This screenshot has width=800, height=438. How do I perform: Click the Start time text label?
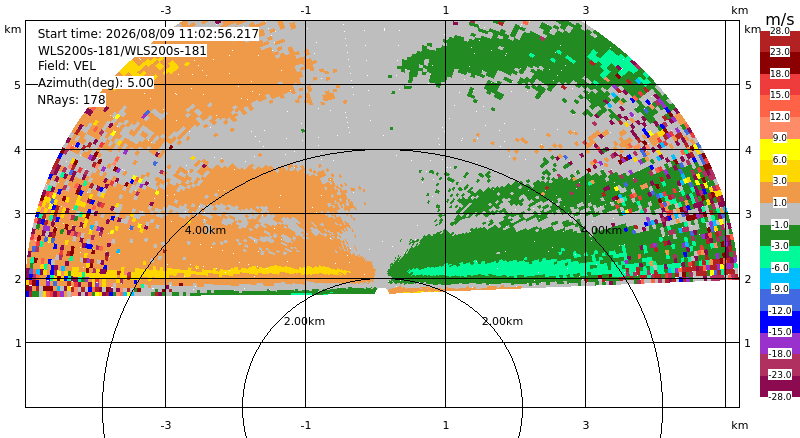(x=148, y=34)
